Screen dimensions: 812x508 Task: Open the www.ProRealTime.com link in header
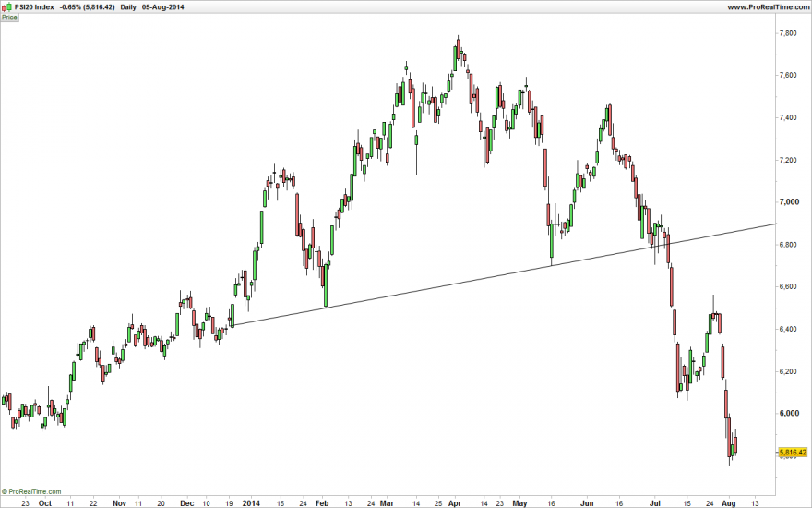click(x=768, y=7)
